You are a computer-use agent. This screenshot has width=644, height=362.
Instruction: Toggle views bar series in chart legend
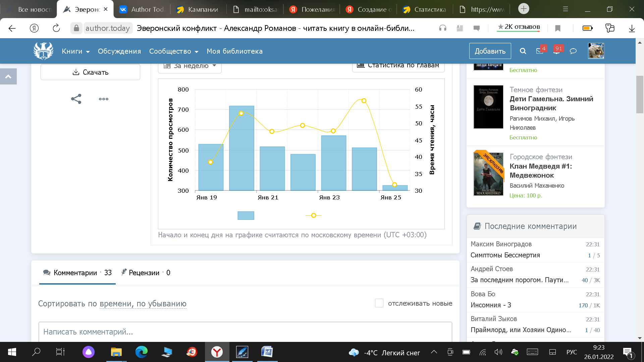pyautogui.click(x=246, y=216)
